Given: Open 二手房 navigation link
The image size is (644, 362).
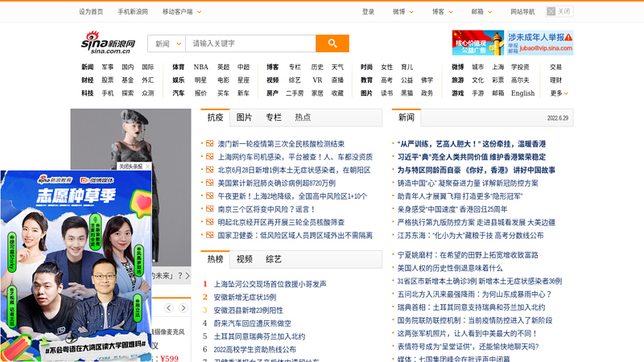Looking at the screenshot, I should point(295,93).
